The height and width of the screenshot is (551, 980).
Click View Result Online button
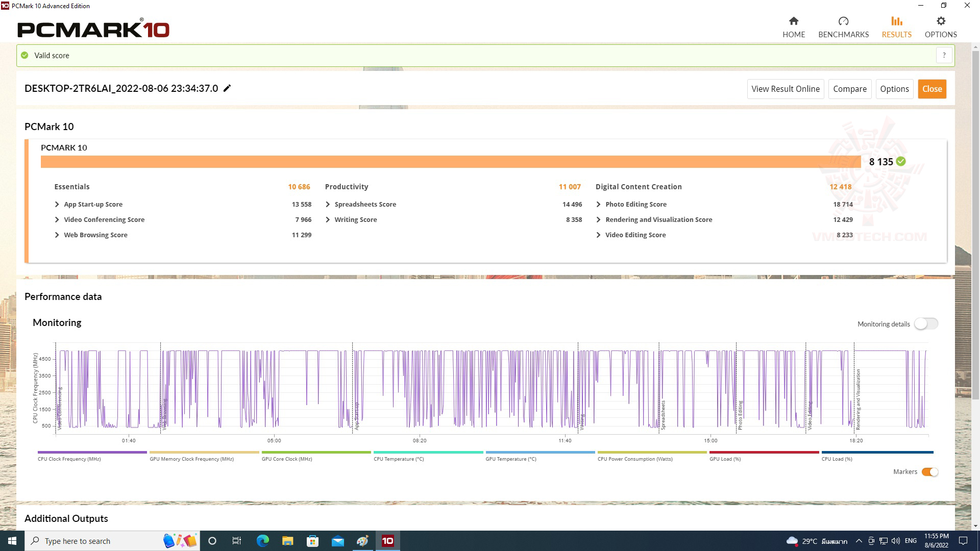tap(786, 89)
